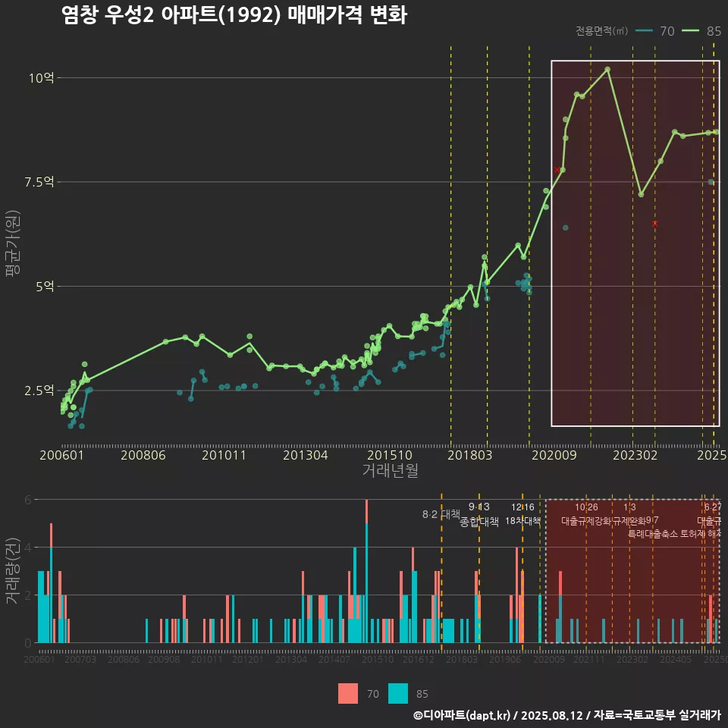Click the 201201 tick label on the volume chart

tap(247, 659)
